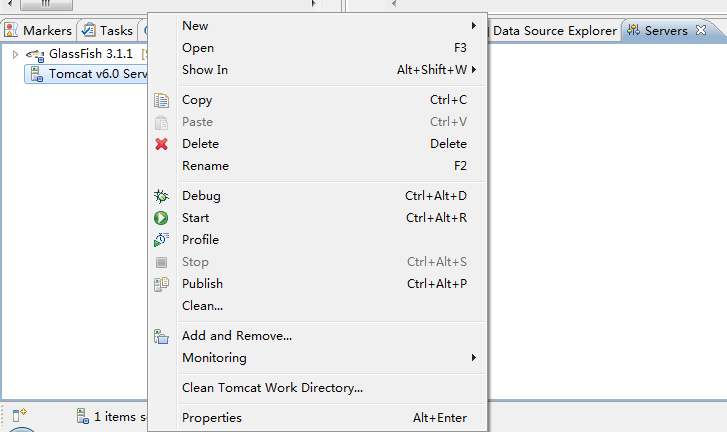Activate the Servers tab
This screenshot has width=727, height=435.
click(666, 31)
